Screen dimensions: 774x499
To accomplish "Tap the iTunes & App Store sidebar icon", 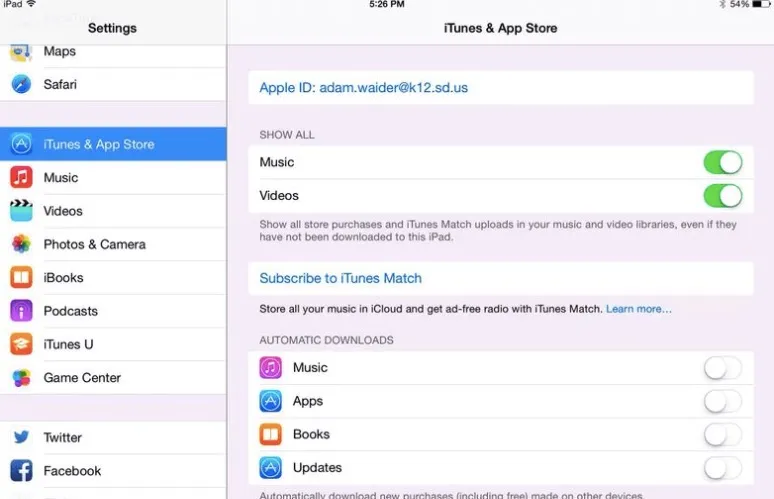I will tap(21, 144).
